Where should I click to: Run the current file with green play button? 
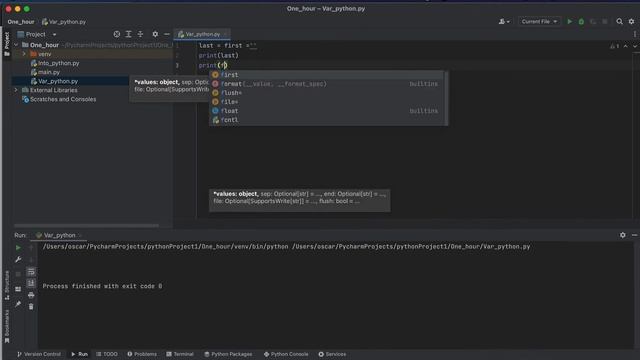(x=569, y=22)
